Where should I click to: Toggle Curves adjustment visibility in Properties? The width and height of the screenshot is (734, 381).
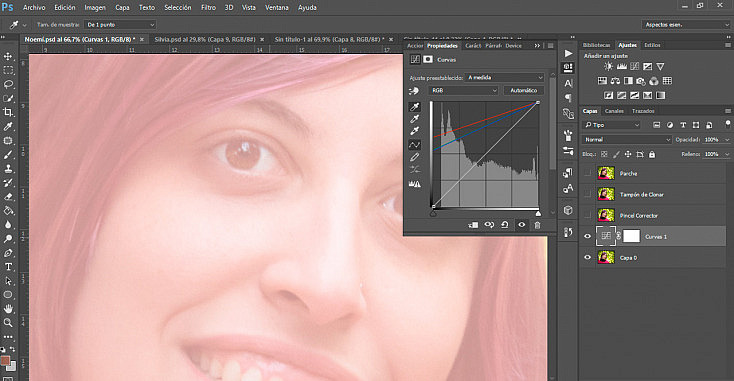521,225
